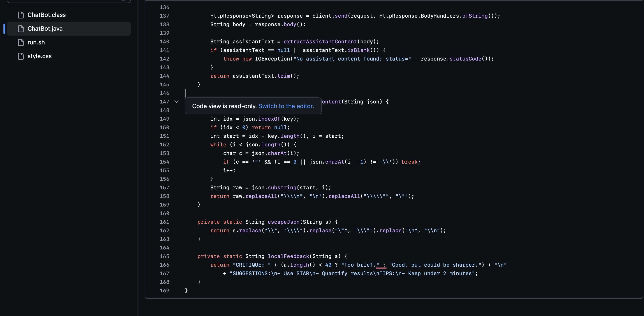Image resolution: width=644 pixels, height=316 pixels.
Task: Open the style.css file name
Action: click(x=40, y=56)
